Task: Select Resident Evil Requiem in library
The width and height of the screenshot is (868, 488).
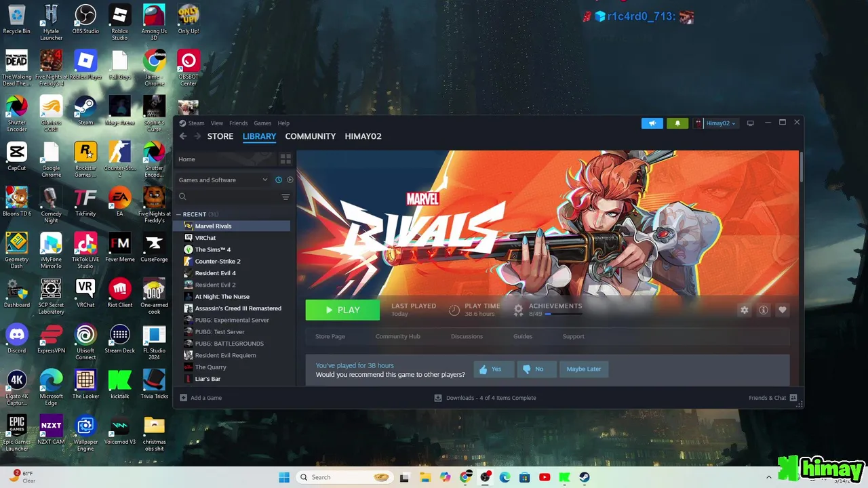Action: [233, 355]
